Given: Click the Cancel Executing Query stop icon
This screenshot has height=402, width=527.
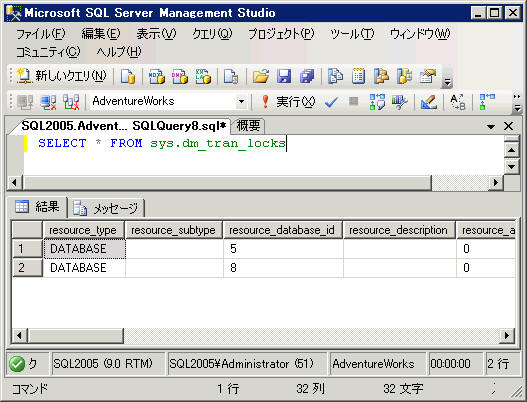Looking at the screenshot, I should click(x=353, y=101).
